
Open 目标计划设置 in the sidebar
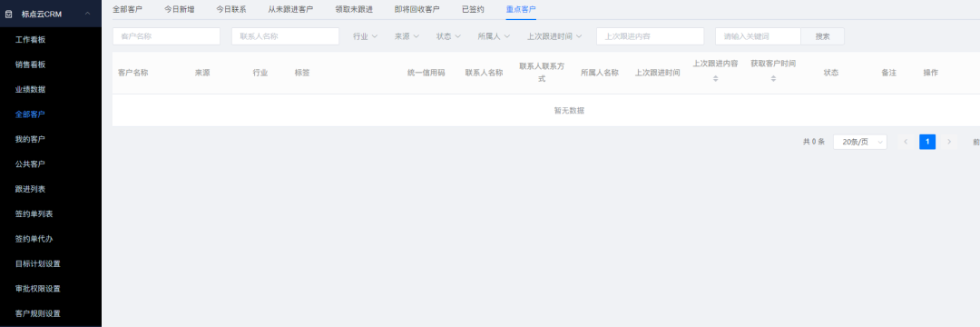click(x=38, y=263)
